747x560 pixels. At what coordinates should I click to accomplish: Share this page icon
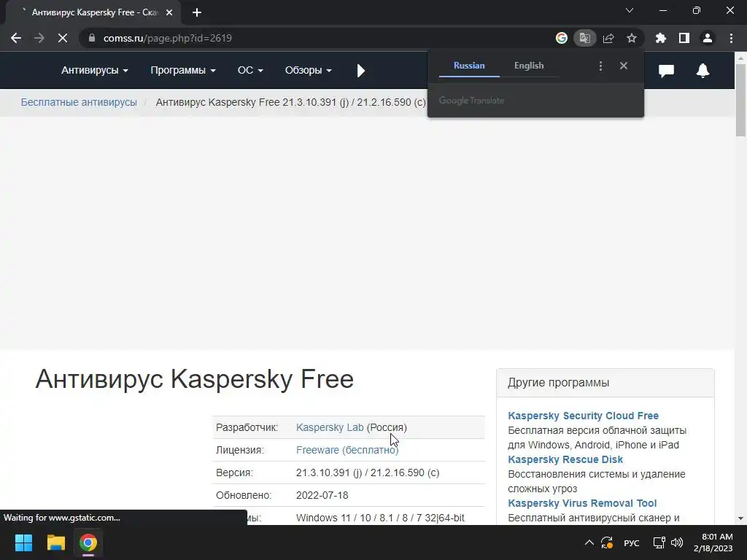point(608,38)
